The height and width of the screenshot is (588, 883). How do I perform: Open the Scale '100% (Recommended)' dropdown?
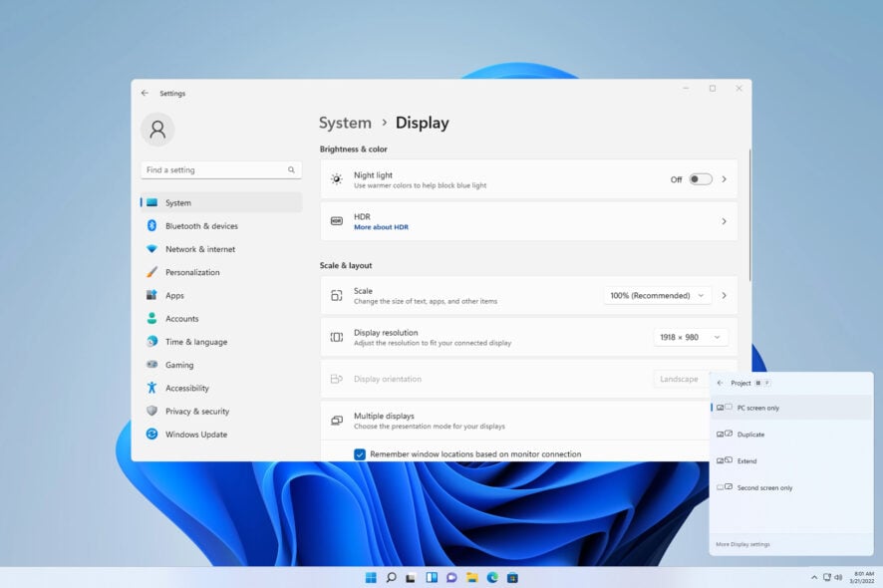tap(657, 296)
